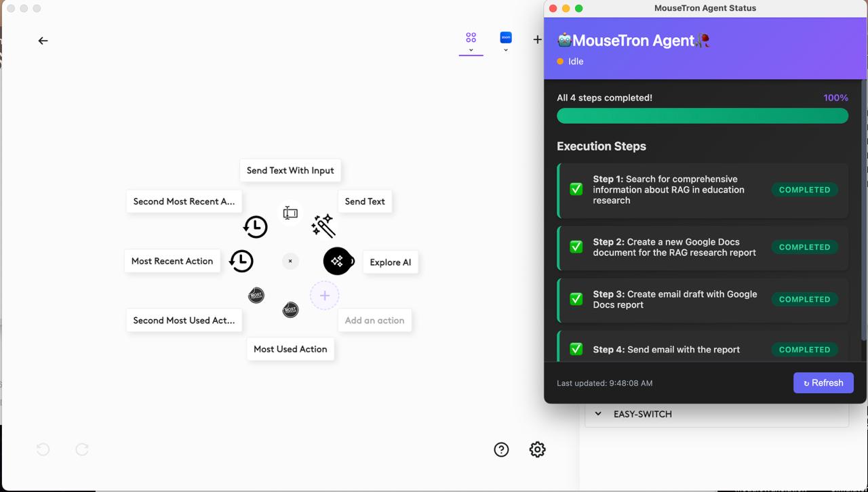Screen dimensions: 868x492
Task: Click the Step 1 COMPLETED badge
Action: pyautogui.click(x=804, y=190)
